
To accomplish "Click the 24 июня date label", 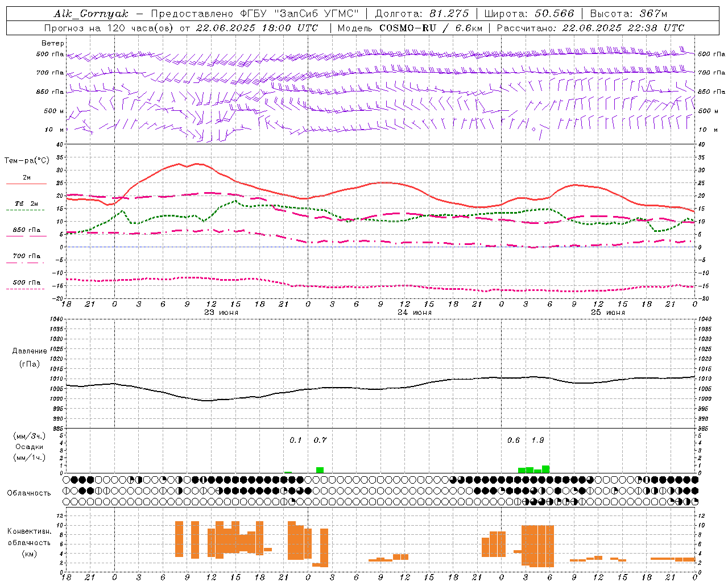I will click(x=415, y=313).
